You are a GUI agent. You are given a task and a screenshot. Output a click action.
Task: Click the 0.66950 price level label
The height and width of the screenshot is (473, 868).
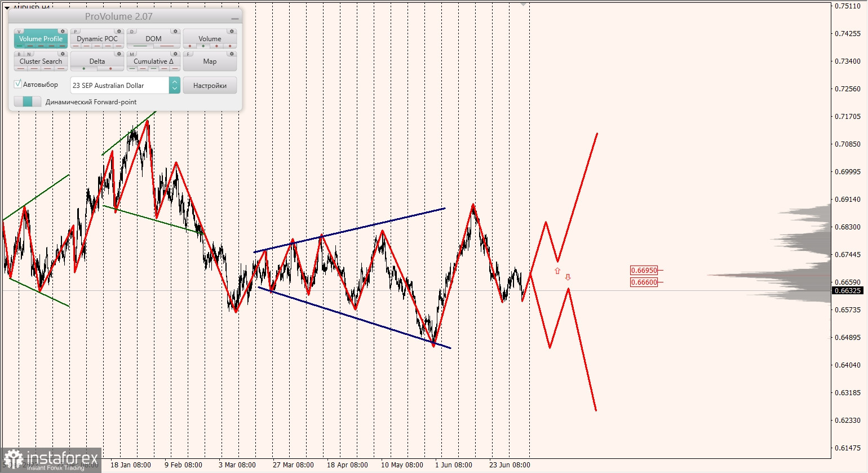[644, 270]
